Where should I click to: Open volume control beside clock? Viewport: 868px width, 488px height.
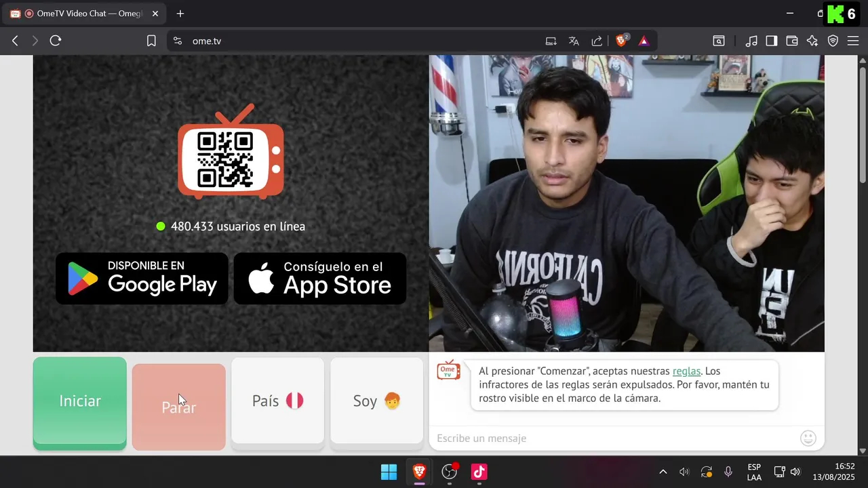tap(795, 472)
